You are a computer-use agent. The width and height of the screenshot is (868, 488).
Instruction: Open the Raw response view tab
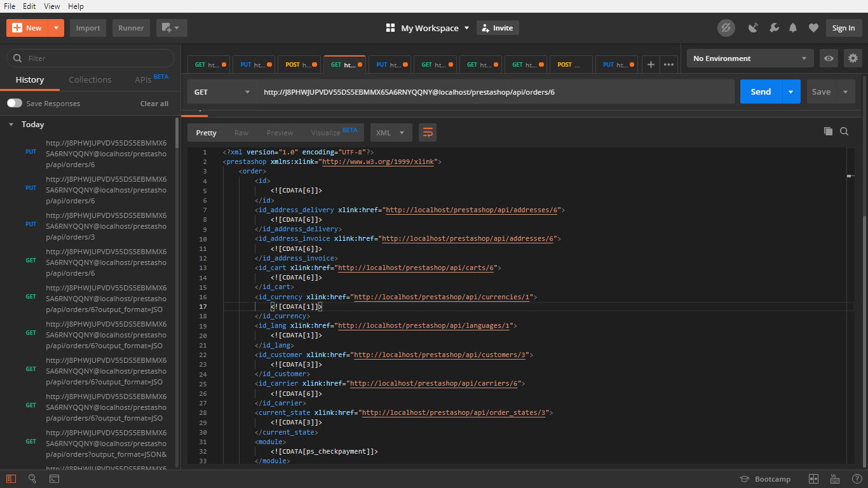(241, 132)
